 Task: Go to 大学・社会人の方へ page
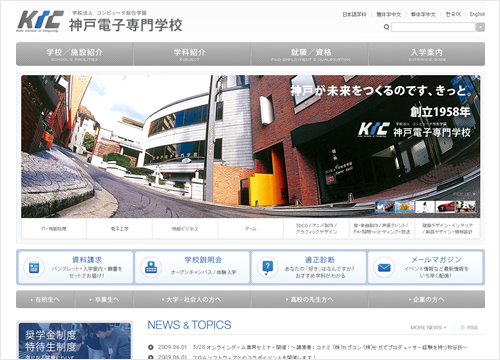tap(192, 299)
